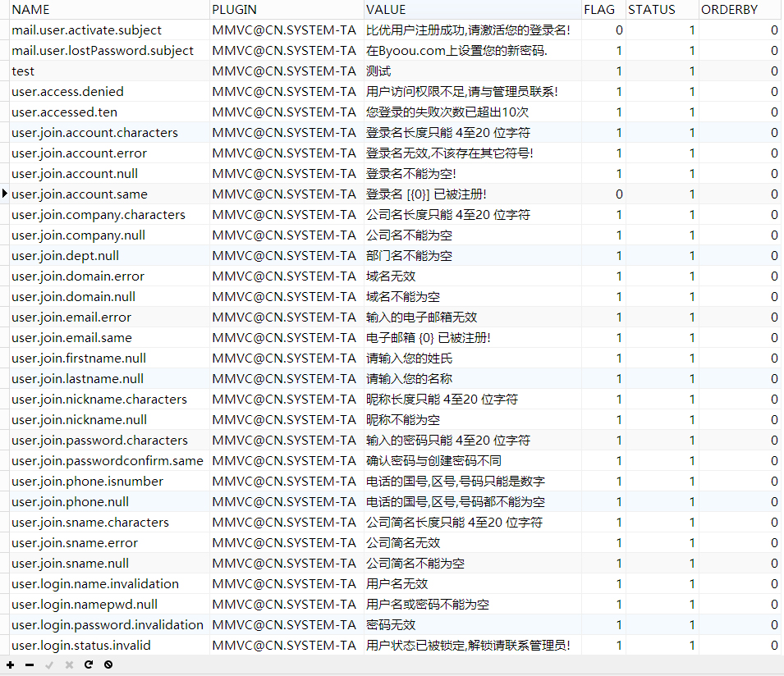Select the FLAG cell of mail.user.activate.subject row

(x=603, y=30)
